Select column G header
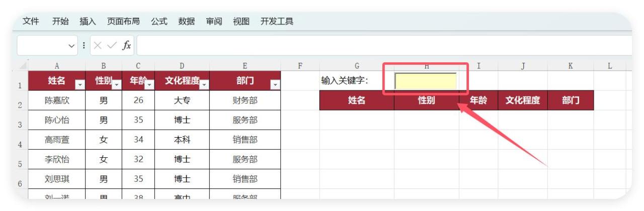The image size is (644, 211). point(357,66)
